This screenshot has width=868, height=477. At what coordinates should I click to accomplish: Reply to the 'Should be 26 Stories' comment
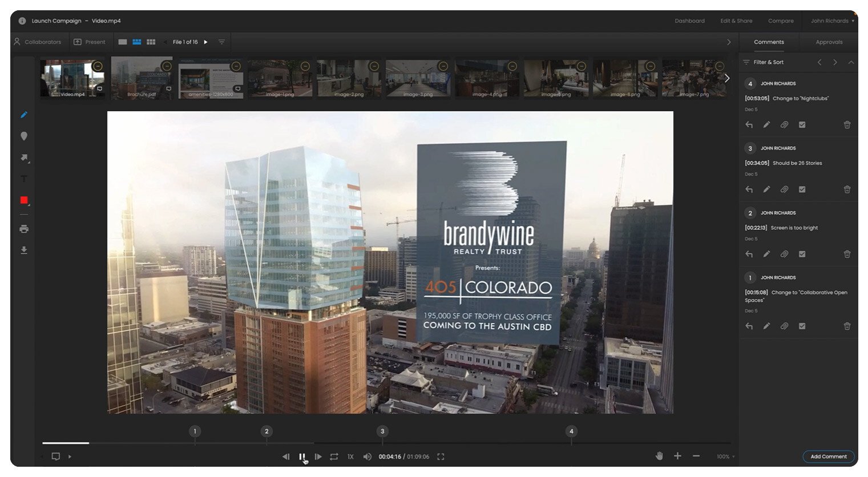(x=749, y=189)
